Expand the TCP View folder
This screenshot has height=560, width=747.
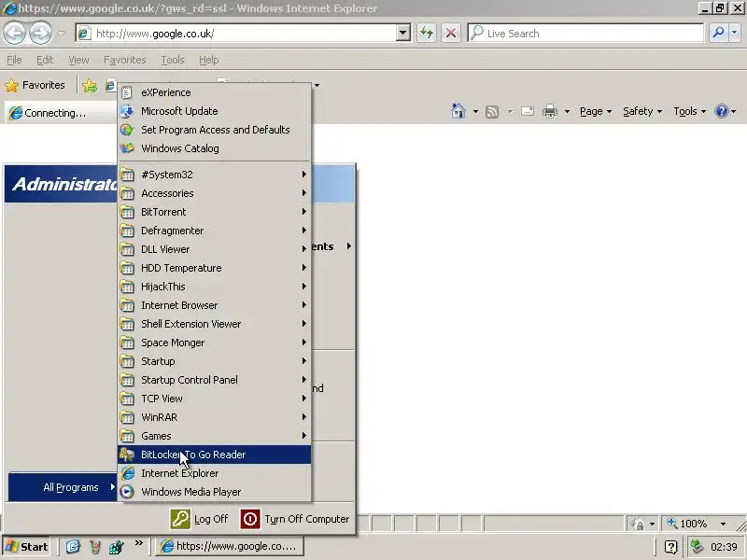point(214,399)
